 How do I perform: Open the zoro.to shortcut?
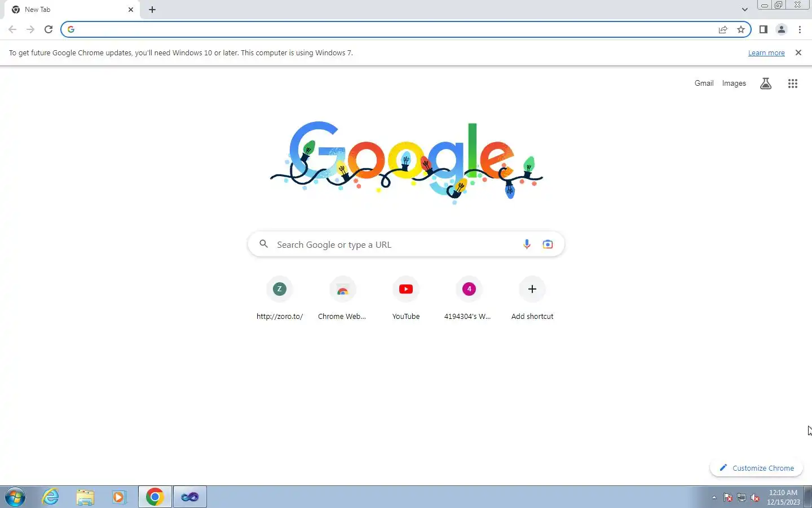280,299
